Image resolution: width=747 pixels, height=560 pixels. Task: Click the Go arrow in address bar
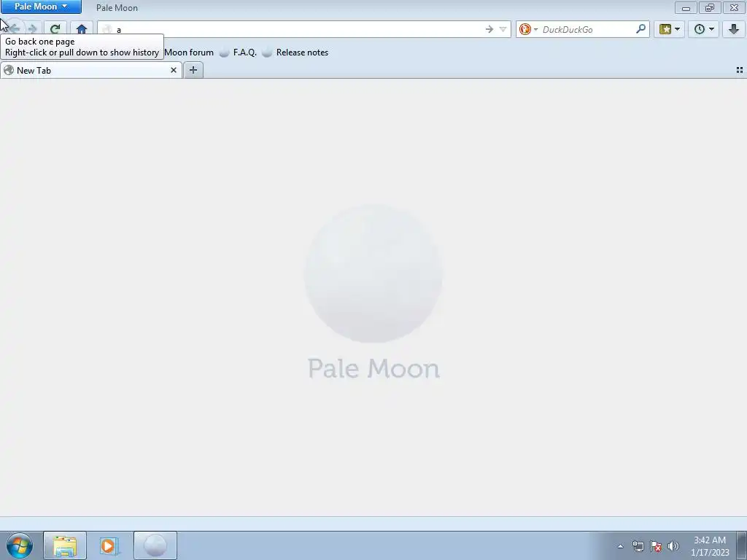point(489,29)
